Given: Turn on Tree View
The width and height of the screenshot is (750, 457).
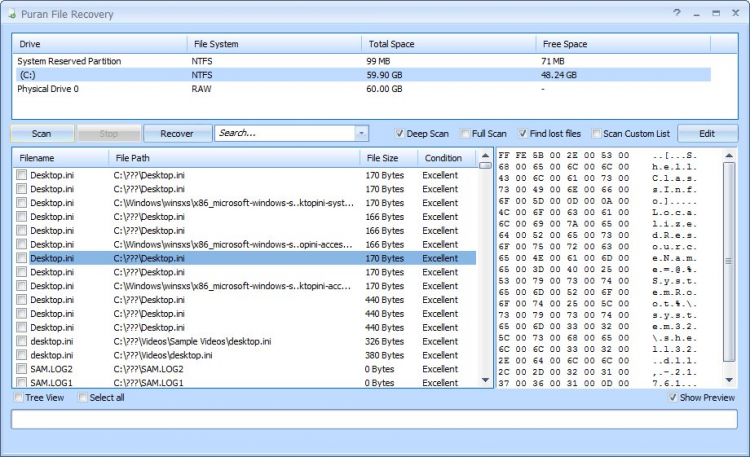Looking at the screenshot, I should click(x=19, y=398).
